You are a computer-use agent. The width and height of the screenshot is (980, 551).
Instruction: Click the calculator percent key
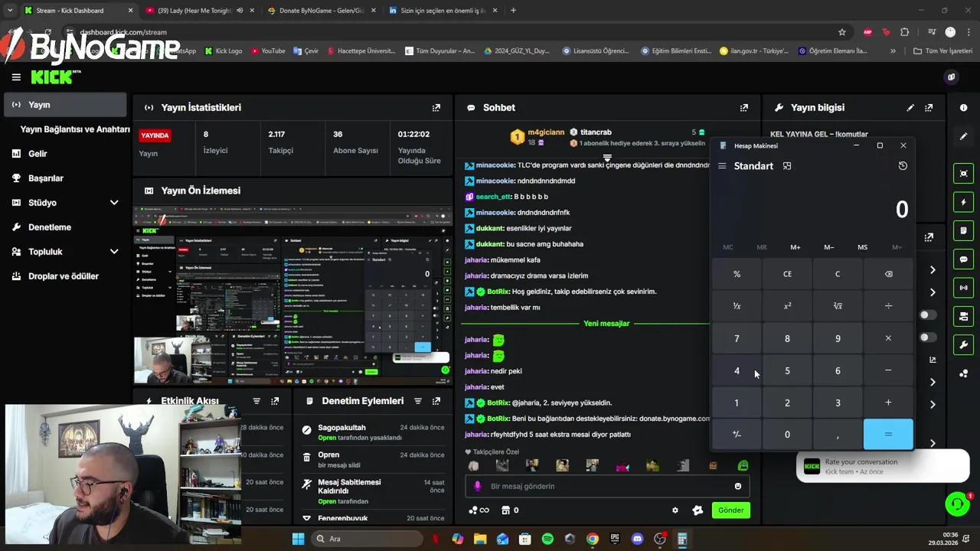737,274
